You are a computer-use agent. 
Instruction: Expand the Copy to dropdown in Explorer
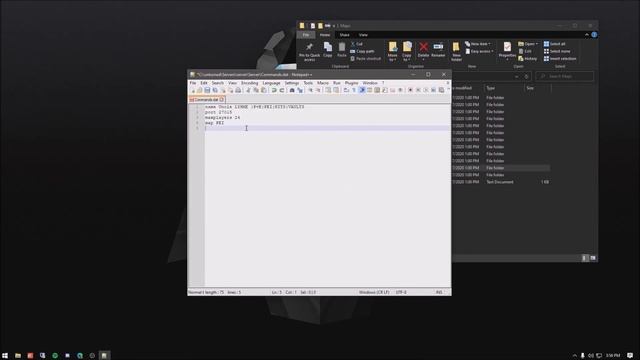coord(407,60)
